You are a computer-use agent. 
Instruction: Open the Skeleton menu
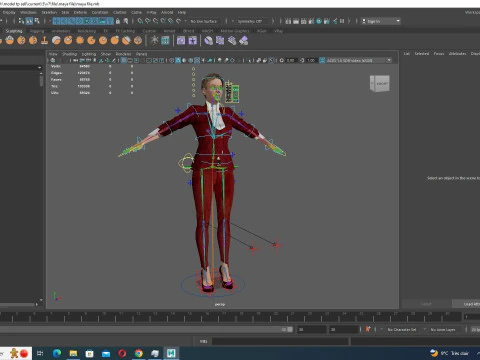click(x=49, y=12)
